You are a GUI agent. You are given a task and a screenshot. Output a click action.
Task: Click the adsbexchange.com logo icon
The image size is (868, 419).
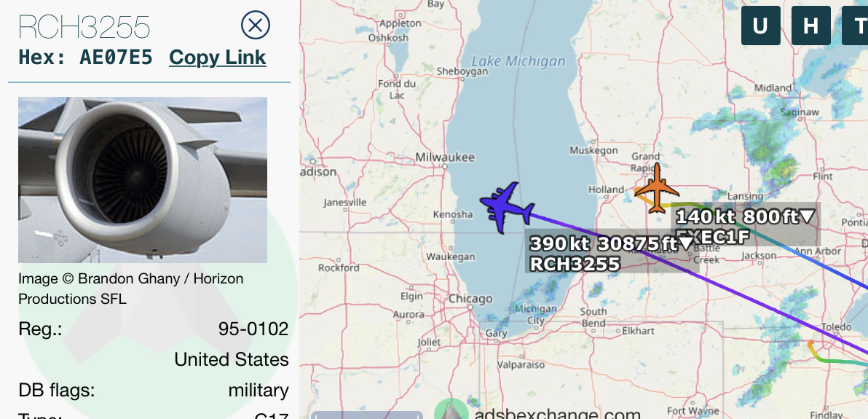[x=451, y=410]
